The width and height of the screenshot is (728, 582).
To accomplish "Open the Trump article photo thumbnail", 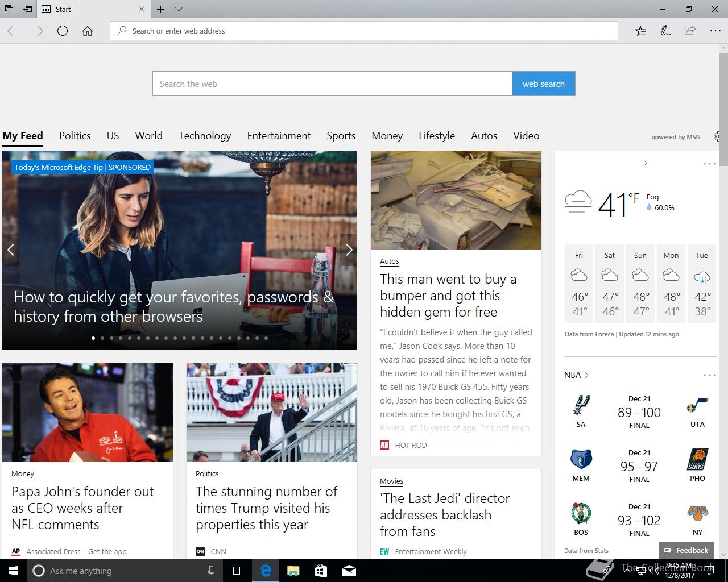I will coord(272,413).
